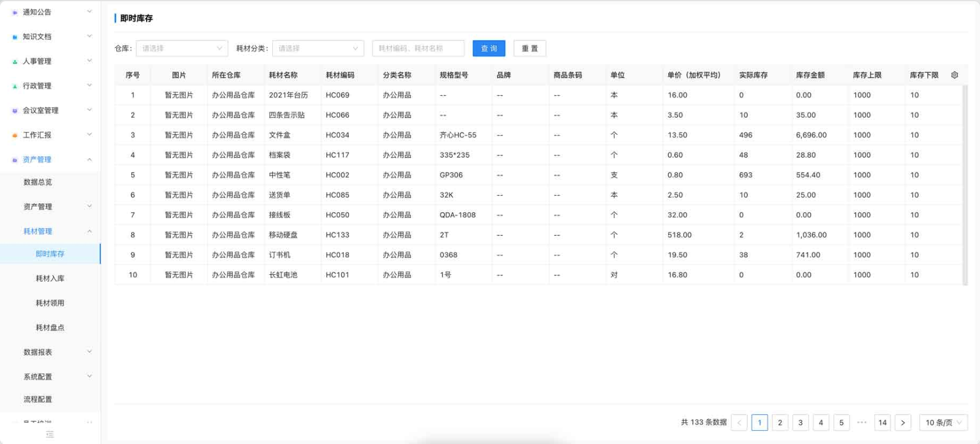Click the table vertical scrollbar

965,185
